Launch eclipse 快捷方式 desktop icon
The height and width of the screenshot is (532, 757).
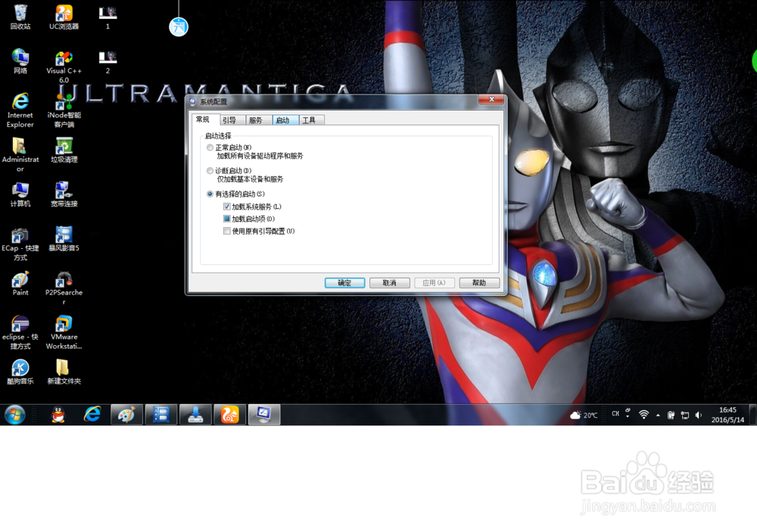[x=20, y=332]
